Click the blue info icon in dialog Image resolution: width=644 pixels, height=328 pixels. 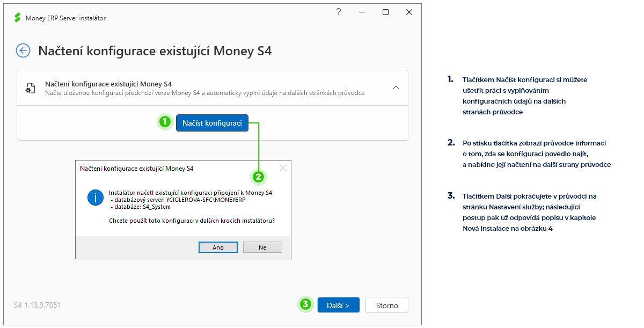tap(96, 197)
